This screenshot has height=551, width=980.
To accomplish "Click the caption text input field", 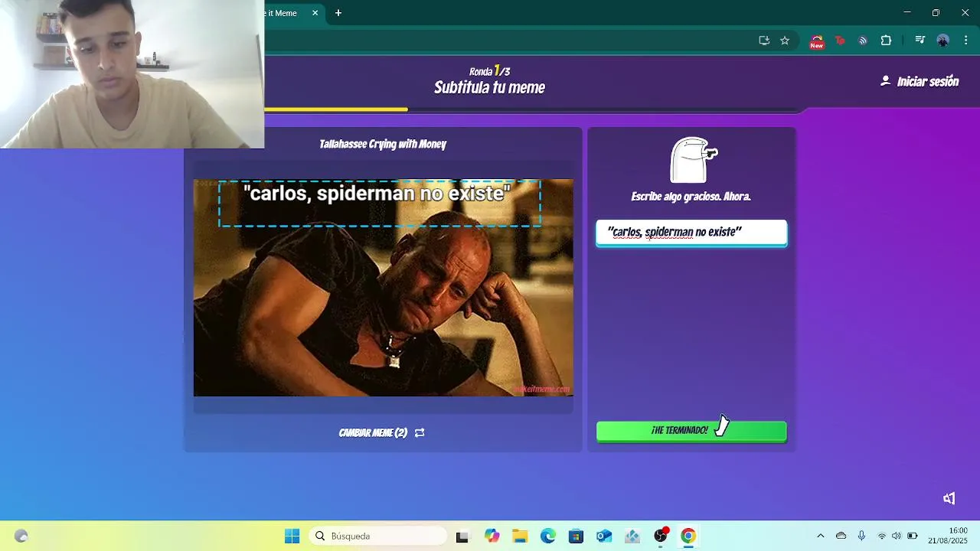I will click(691, 233).
